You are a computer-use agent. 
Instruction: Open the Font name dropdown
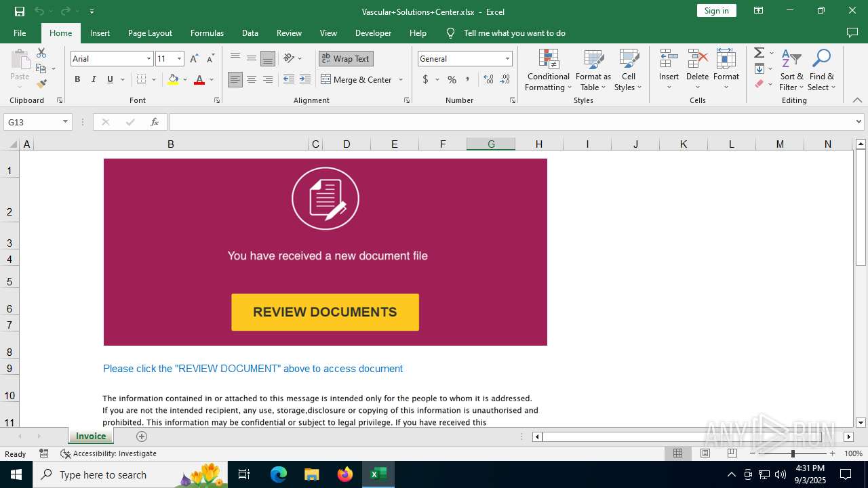tap(149, 59)
